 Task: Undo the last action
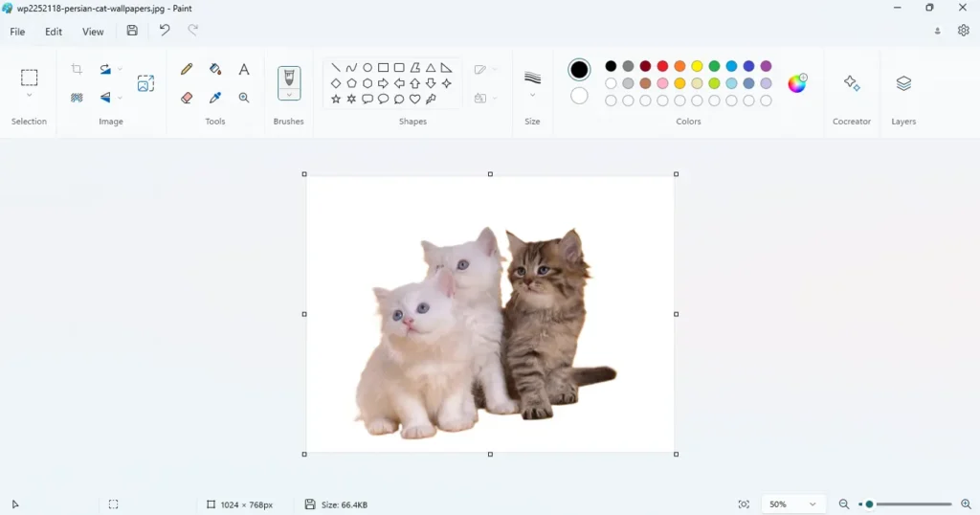pyautogui.click(x=165, y=30)
